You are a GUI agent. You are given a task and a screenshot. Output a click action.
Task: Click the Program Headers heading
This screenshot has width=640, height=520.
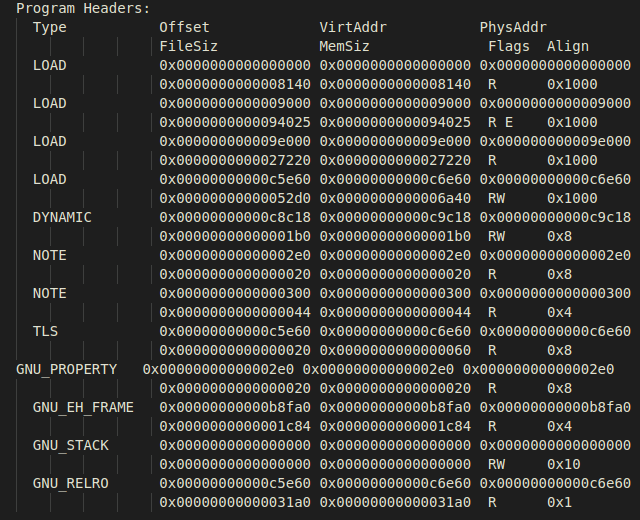pos(83,8)
